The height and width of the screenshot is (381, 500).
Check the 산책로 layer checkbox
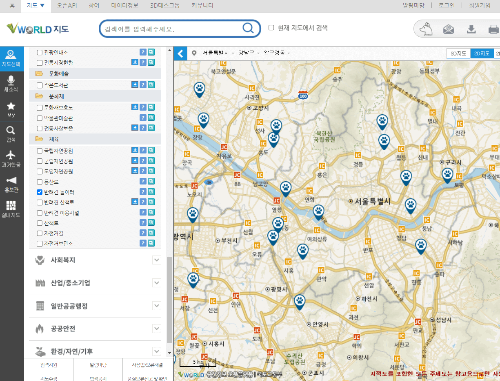(40, 223)
